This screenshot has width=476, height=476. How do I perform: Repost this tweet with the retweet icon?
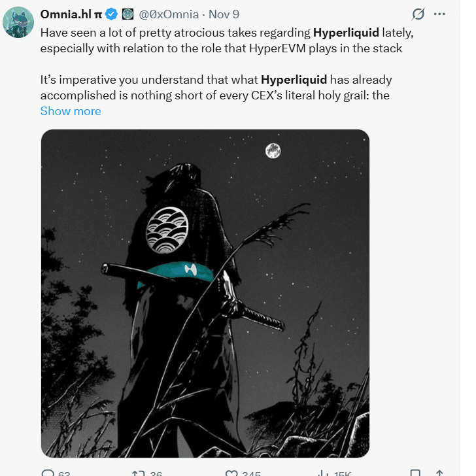pos(138,473)
